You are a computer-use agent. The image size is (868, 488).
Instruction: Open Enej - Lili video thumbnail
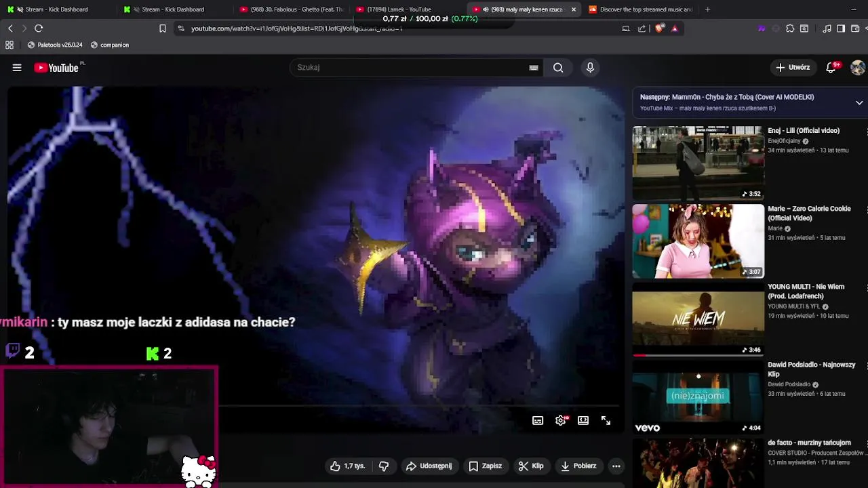698,163
